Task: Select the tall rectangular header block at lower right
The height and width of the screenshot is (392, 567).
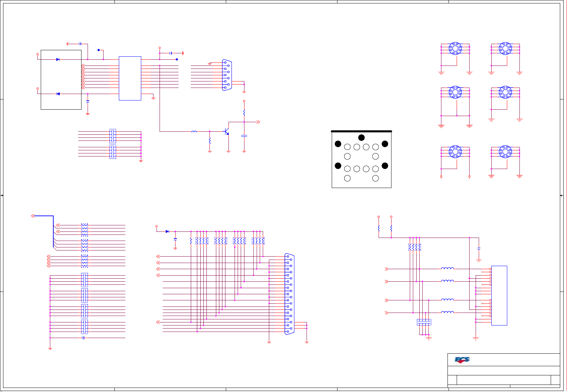Action: [x=499, y=296]
